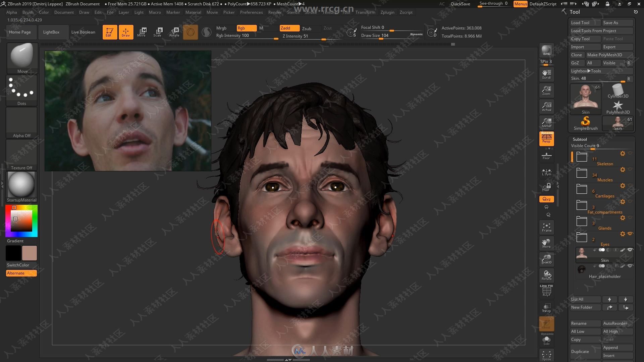Click the Scroll canvas icon
Image resolution: width=644 pixels, height=362 pixels.
coord(546,74)
